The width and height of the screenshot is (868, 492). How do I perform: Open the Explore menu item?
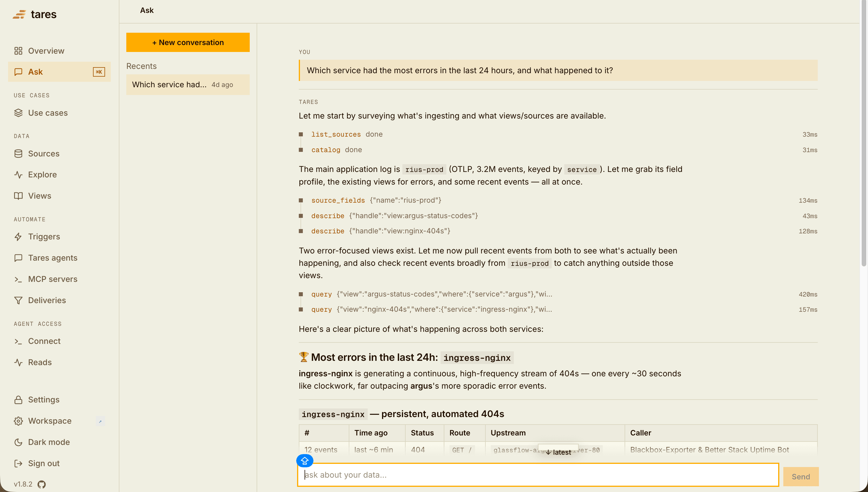[x=59, y=175]
